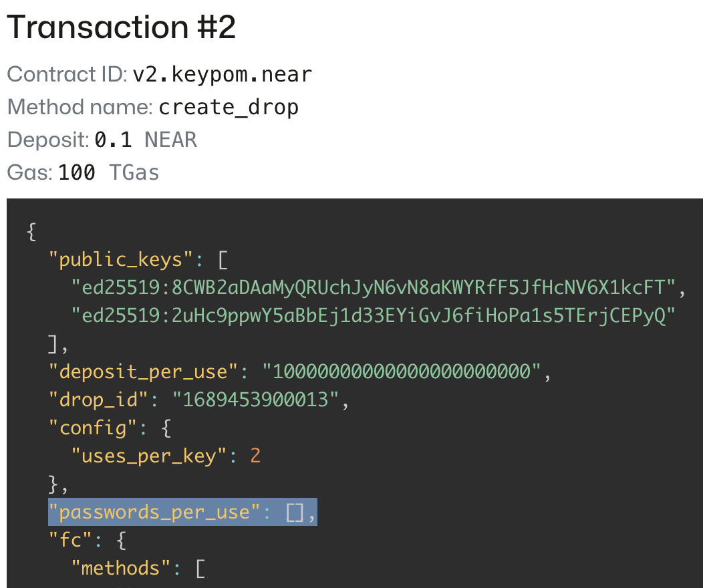Click the Method name label
This screenshot has width=703, height=588.
tap(80, 107)
